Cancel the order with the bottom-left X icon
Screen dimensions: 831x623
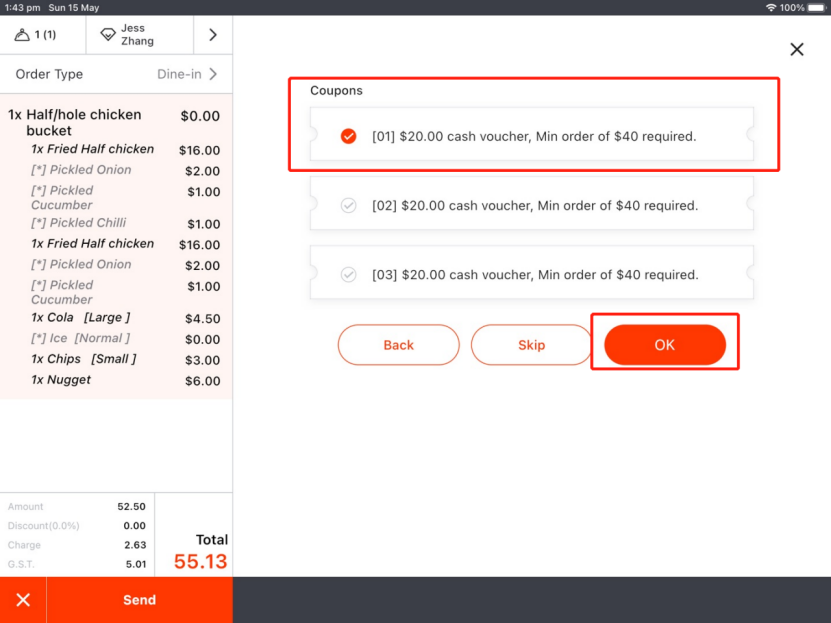coord(23,600)
